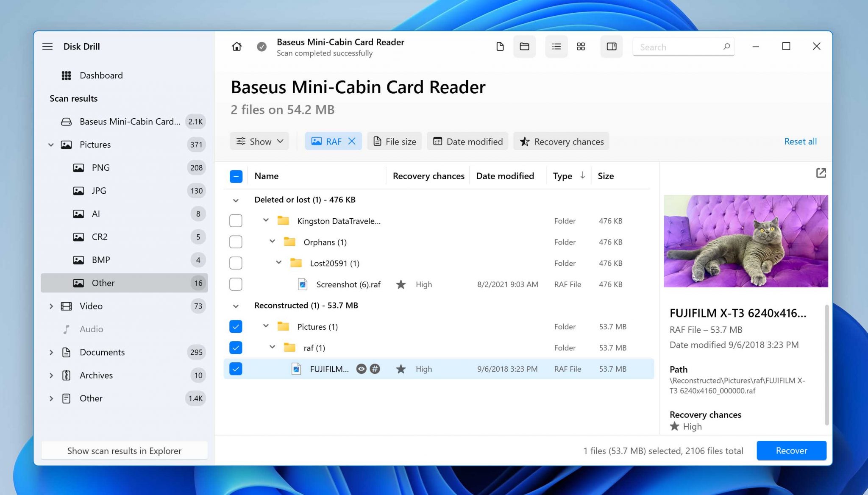Click the hash icon on FUJIFILM row

tap(375, 369)
